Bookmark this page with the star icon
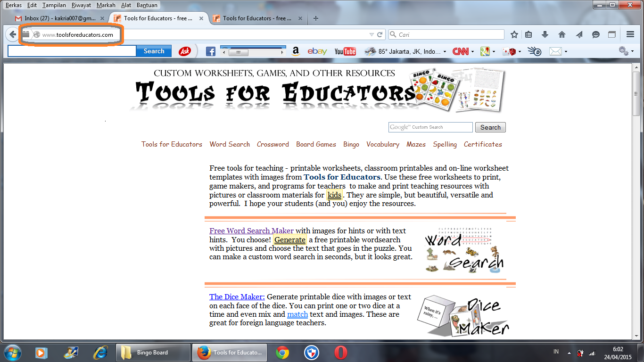644x362 pixels. click(x=514, y=34)
